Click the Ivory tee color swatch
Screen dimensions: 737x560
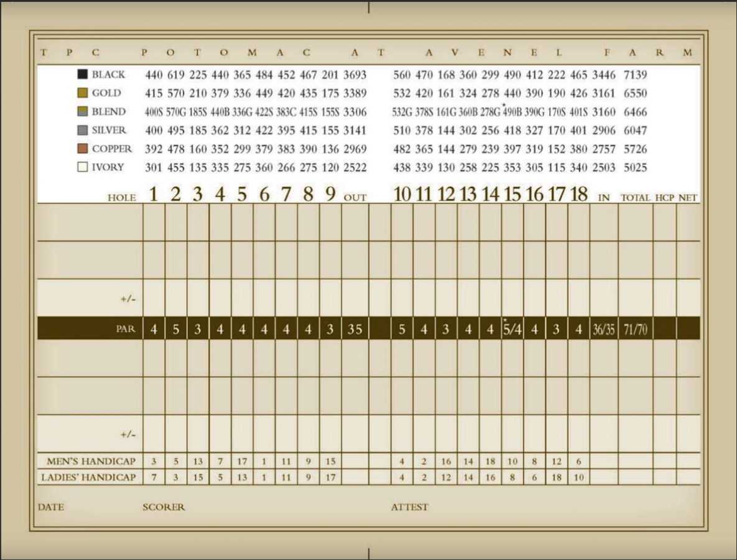coord(82,167)
